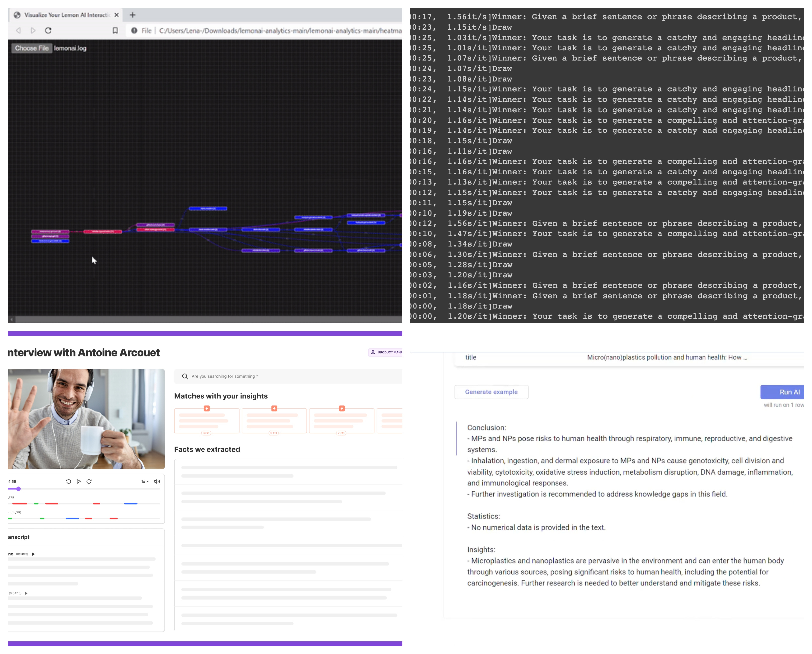Play the transcript segment at 0:04:15
This screenshot has width=812, height=654.
tap(26, 593)
